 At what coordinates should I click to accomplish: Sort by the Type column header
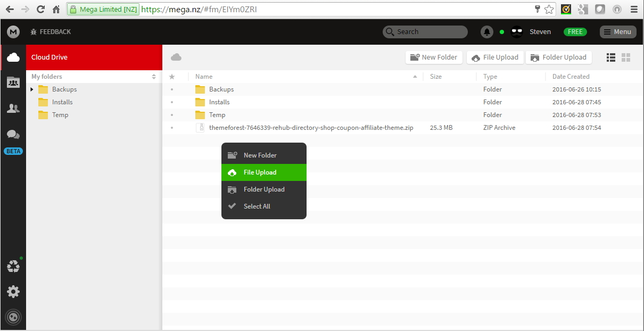pyautogui.click(x=490, y=77)
